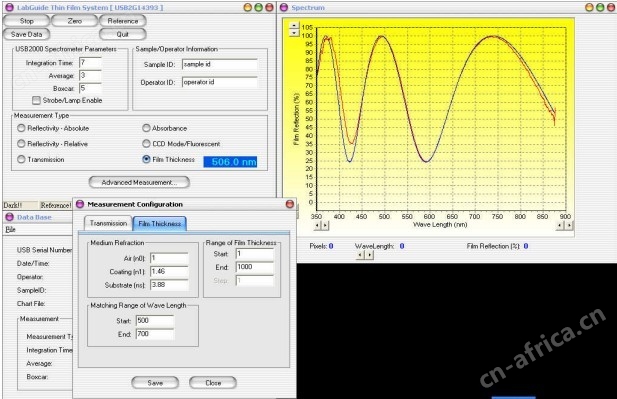Click the Reference button

click(x=123, y=21)
